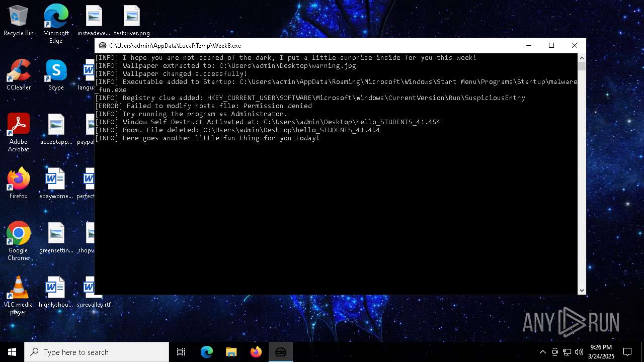644x362 pixels.
Task: Click the Week8.exe console title bar icon
Action: pos(103,45)
